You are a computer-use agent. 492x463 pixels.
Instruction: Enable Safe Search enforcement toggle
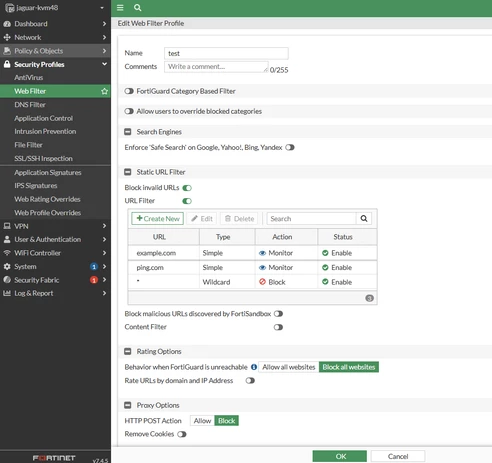290,147
